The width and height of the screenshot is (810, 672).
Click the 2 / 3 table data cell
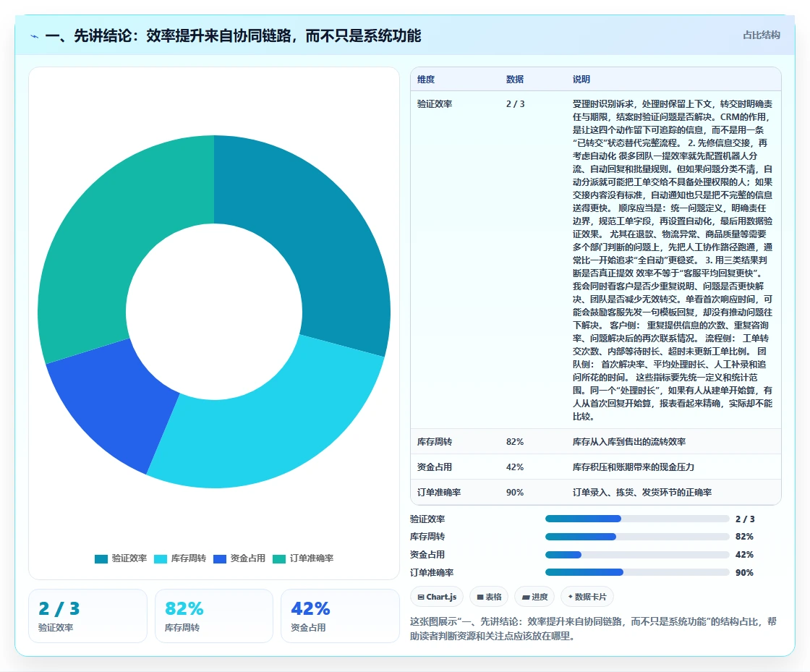pos(515,104)
